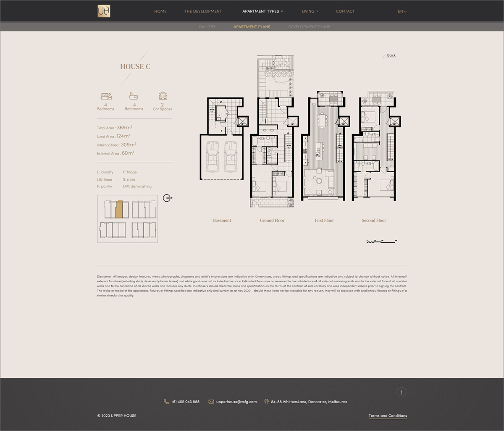Click the car spaces garage icon
This screenshot has height=431, width=504.
point(162,96)
